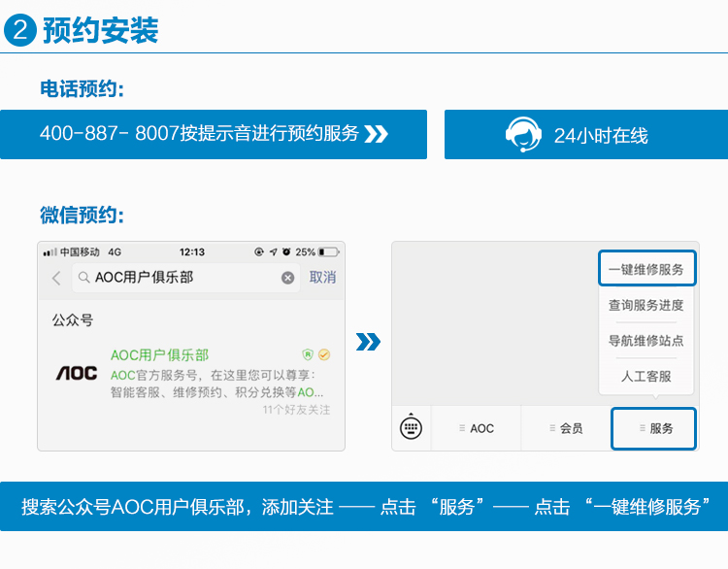Open the green AOC用户俱乐部 account title
728x569 pixels.
(160, 354)
